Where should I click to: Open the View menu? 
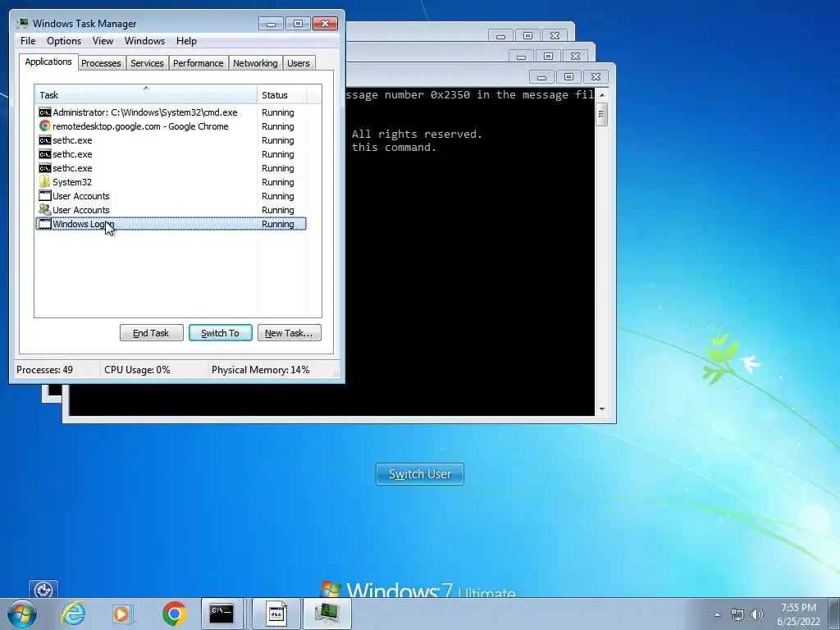(x=103, y=41)
